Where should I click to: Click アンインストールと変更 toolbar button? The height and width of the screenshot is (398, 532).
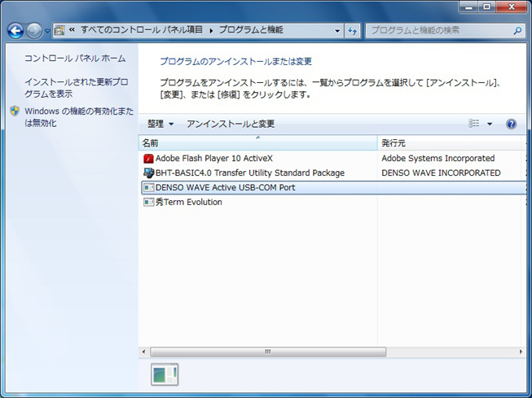click(x=231, y=125)
